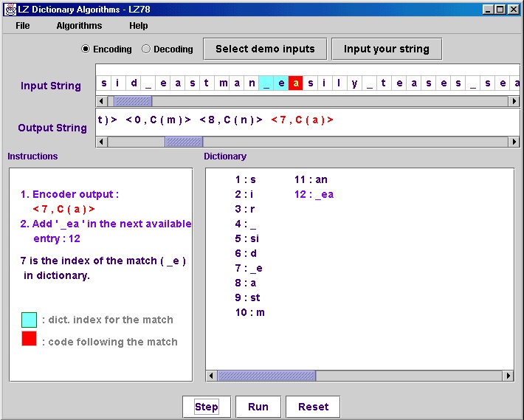Viewport: 524px width, 420px height.
Task: Select the Encoding radio button
Action: pyautogui.click(x=86, y=49)
